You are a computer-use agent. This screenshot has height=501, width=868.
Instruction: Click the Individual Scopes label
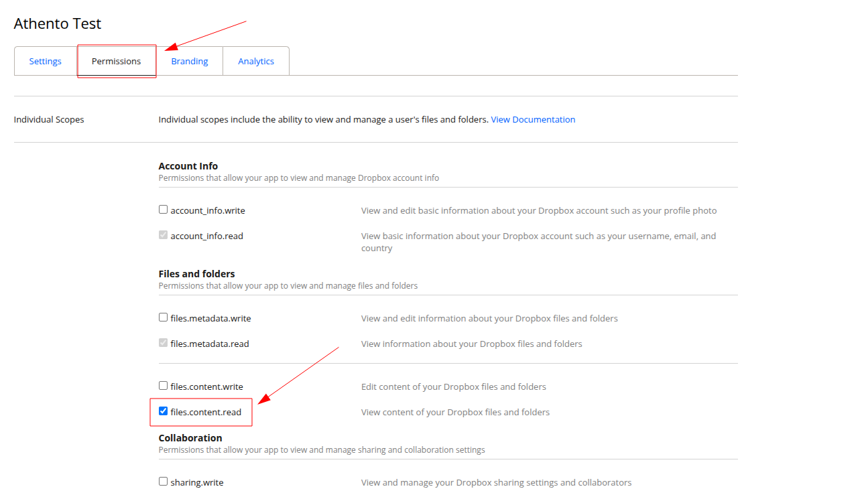pos(49,119)
